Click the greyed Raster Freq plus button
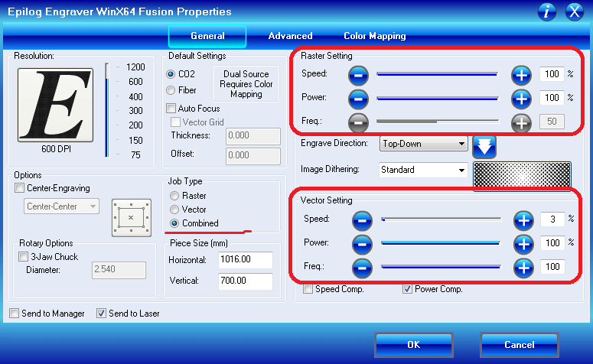Image resolution: width=593 pixels, height=364 pixels. [521, 122]
